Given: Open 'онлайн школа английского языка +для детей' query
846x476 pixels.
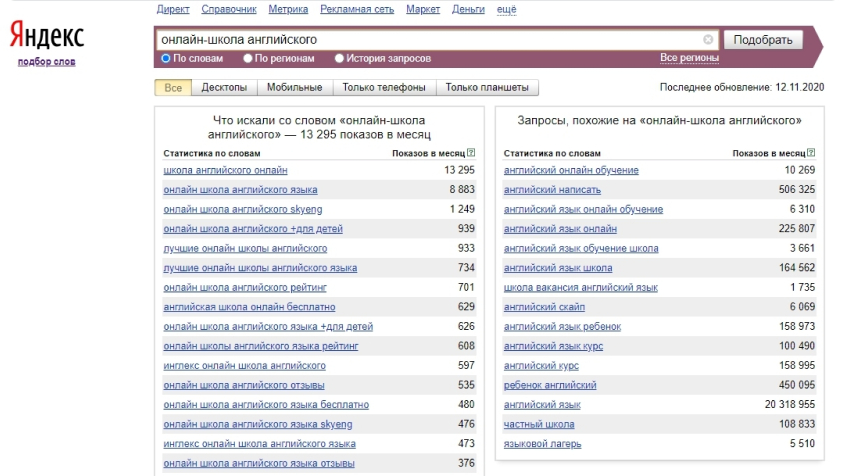Looking at the screenshot, I should pos(268,327).
